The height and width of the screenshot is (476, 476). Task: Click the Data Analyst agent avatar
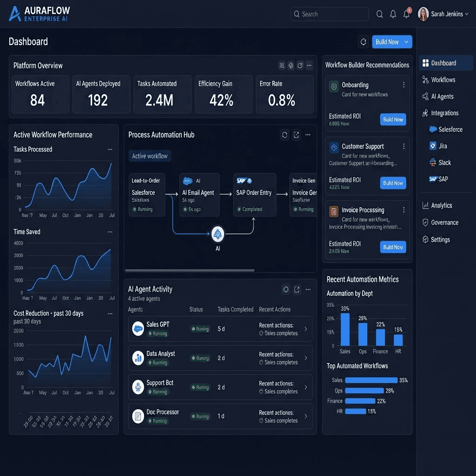[138, 358]
